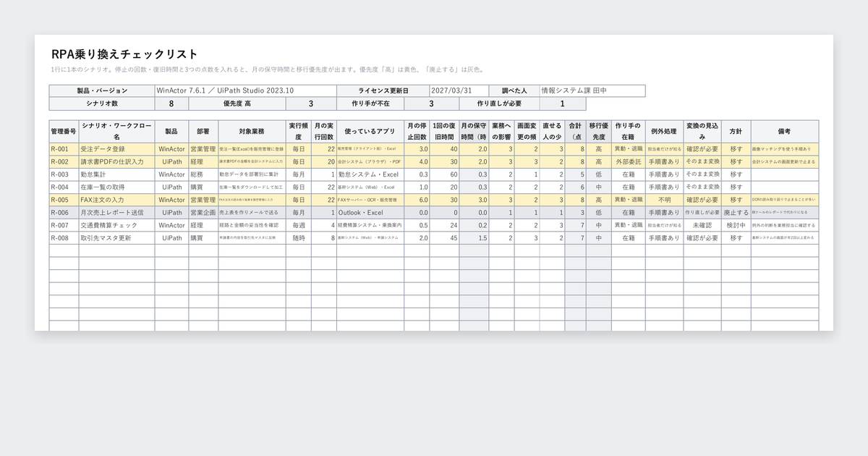Select the '方針' column header
The image size is (868, 456).
[736, 132]
